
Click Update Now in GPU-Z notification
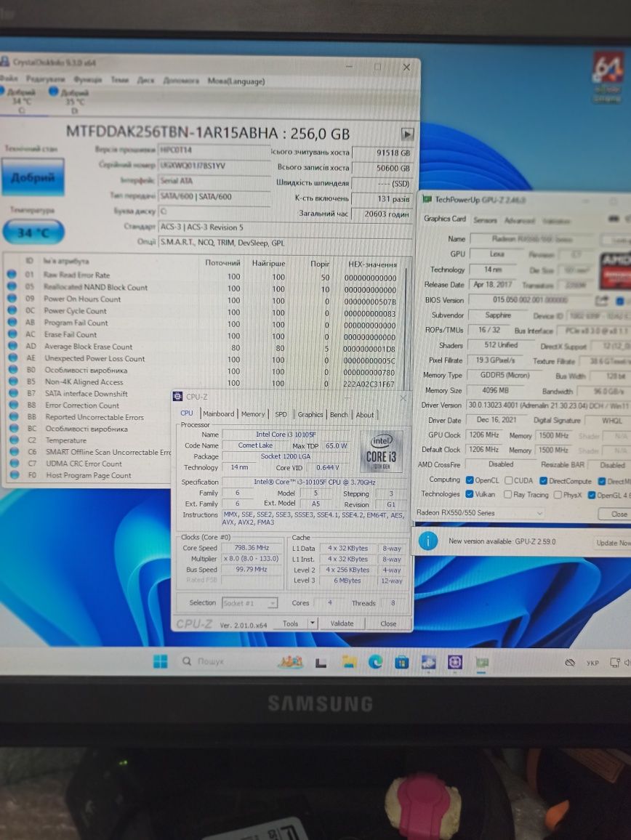click(x=612, y=543)
